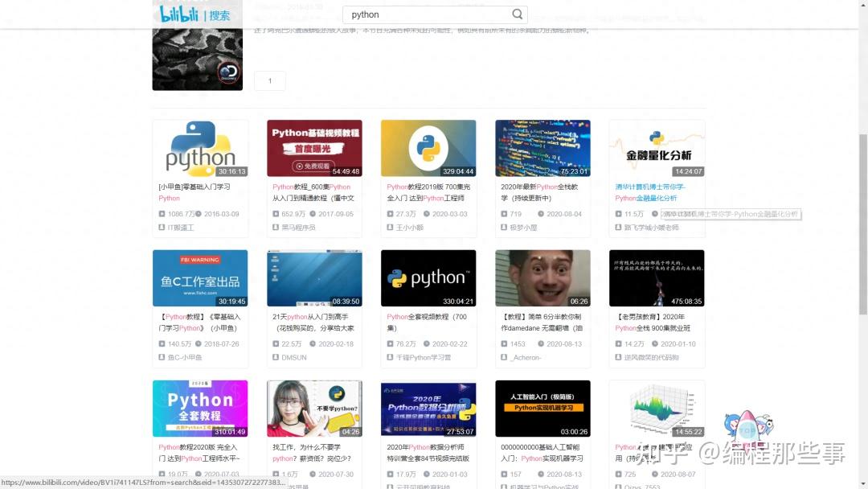
Task: Open the 鱼C工作室出品 thumbnail
Action: tap(200, 278)
